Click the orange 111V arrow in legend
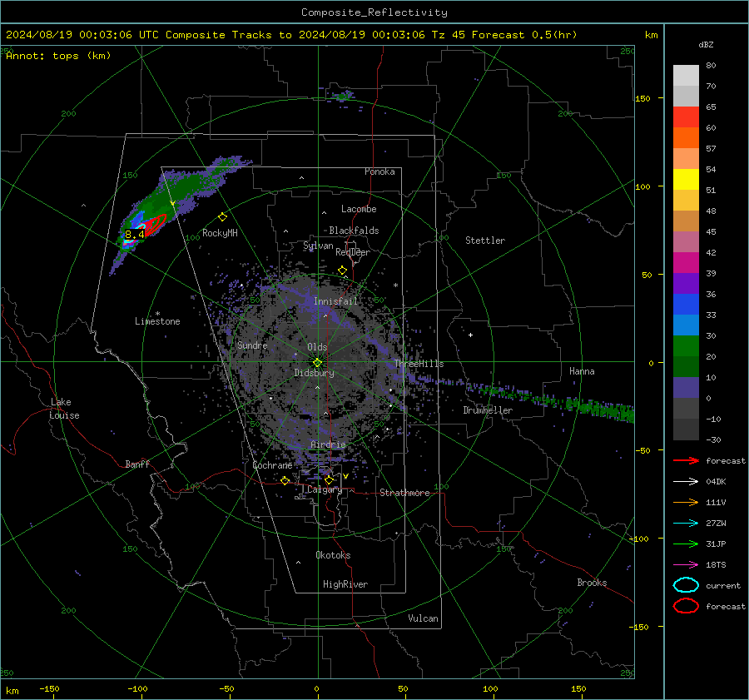 click(686, 502)
